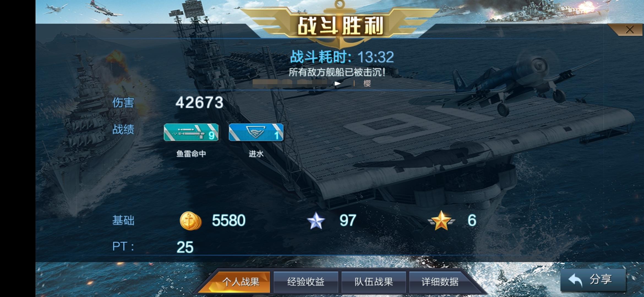The image size is (644, 297).
Task: Tap the silver star experience icon
Action: tap(316, 221)
